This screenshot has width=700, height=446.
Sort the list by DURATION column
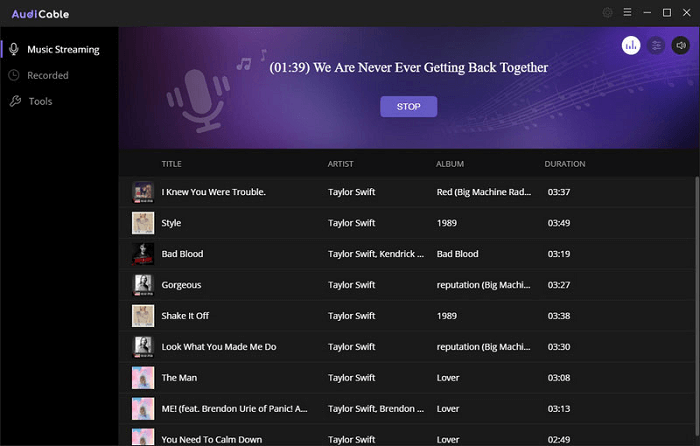point(565,163)
